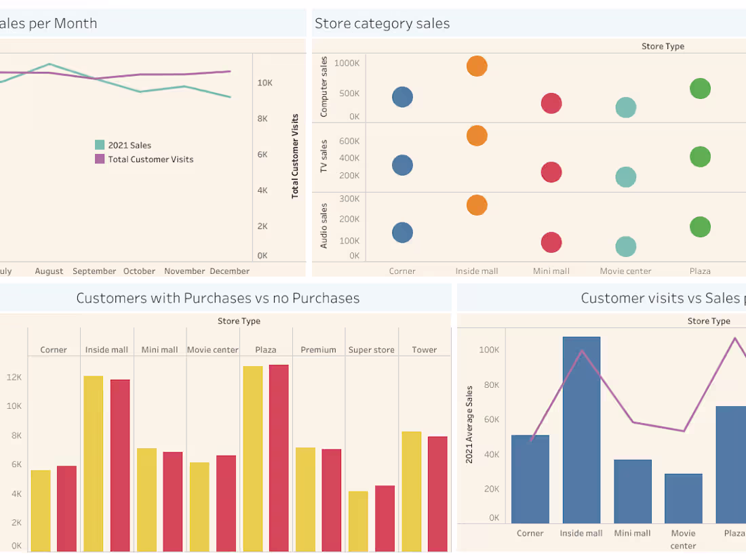
Task: Select the tall Inside mall average sales bar
Action: pyautogui.click(x=581, y=434)
